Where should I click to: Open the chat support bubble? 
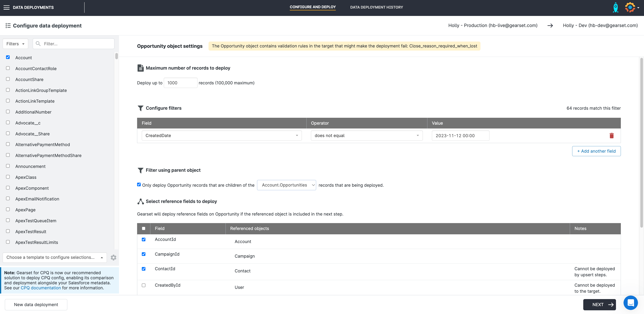tap(631, 303)
